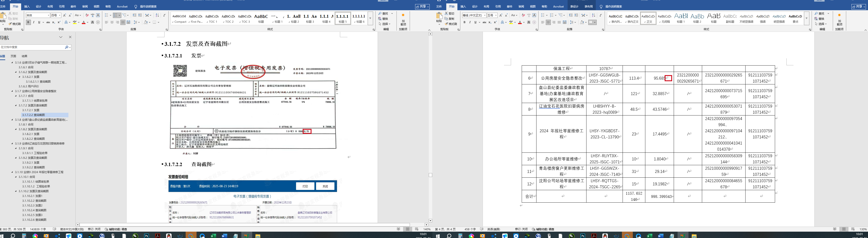Collapse 3.1.7 业绩6公用房屋安全隐患整改 in navigation

[x=12, y=91]
